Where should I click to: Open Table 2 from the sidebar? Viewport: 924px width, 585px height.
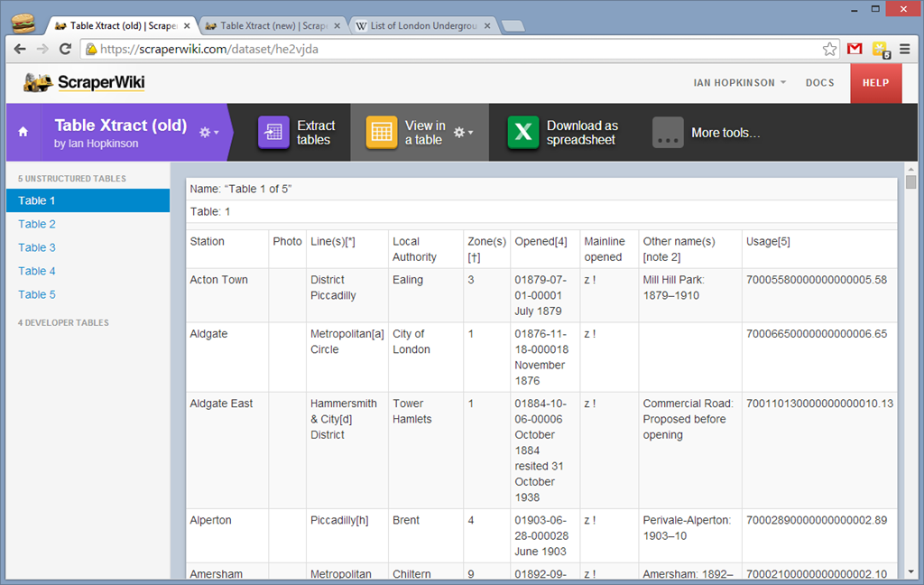pos(36,224)
